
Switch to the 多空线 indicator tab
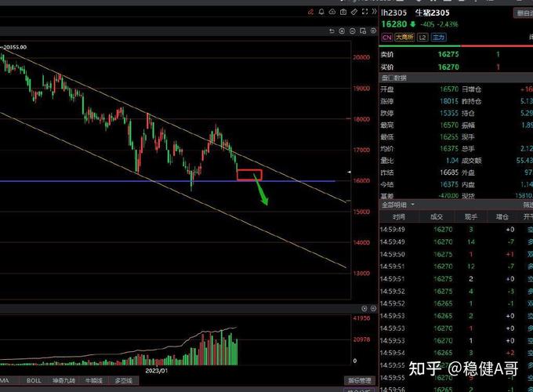pos(124,380)
